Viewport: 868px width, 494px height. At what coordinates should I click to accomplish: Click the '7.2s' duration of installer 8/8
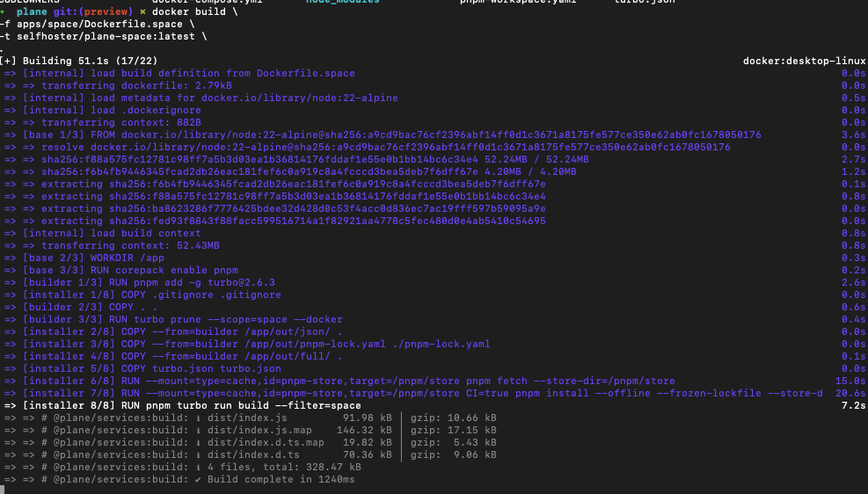(x=854, y=405)
